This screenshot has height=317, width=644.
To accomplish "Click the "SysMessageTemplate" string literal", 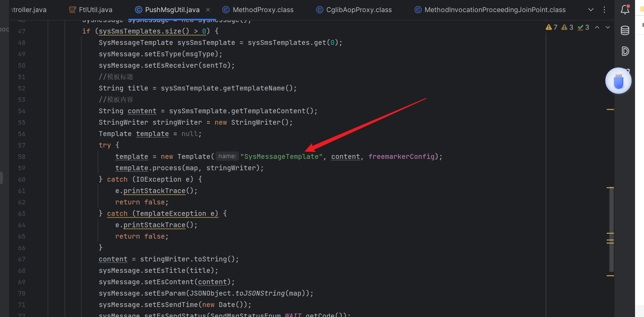I will point(281,156).
